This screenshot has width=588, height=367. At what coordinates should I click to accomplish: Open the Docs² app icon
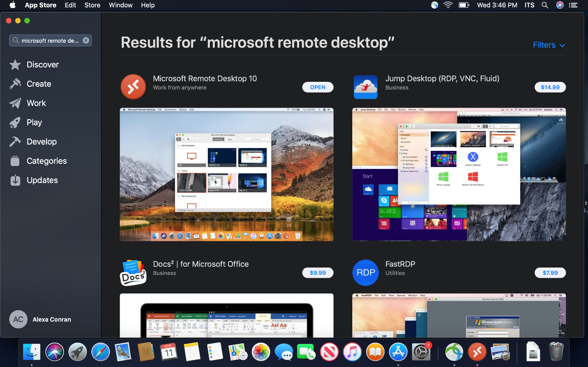(x=133, y=272)
